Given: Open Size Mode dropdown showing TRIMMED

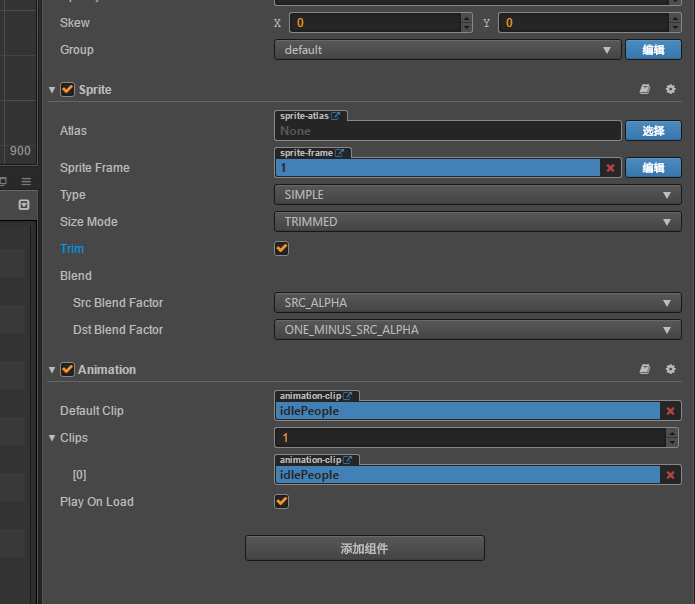Looking at the screenshot, I should click(477, 222).
